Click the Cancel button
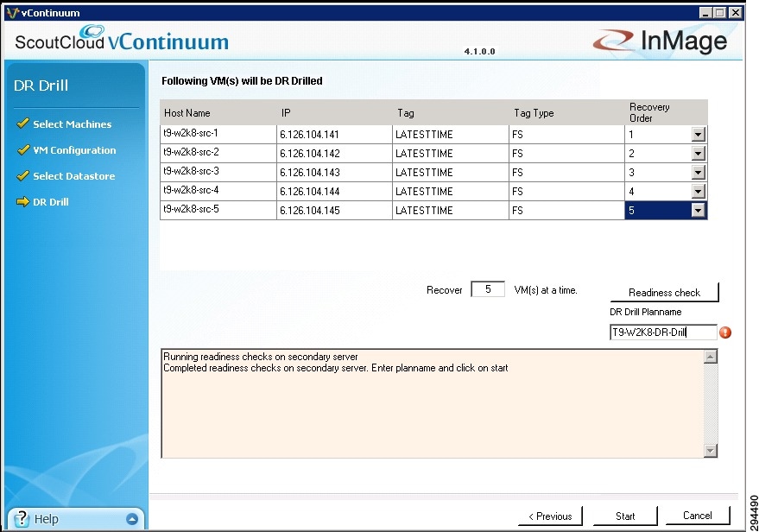This screenshot has height=532, width=759. point(697,516)
